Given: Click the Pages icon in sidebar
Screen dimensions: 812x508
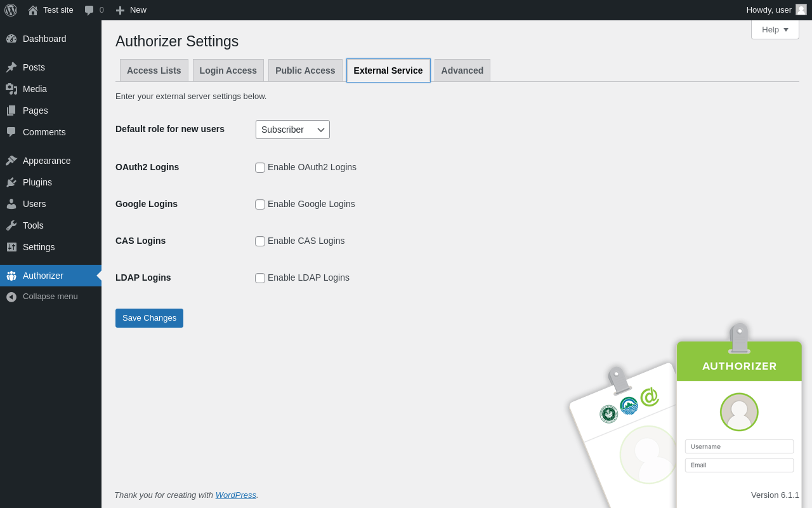Looking at the screenshot, I should coord(11,110).
